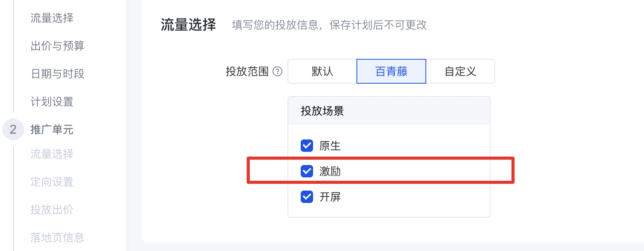Go to 流量选择 in top sidebar
The height and width of the screenshot is (251, 644).
point(52,18)
